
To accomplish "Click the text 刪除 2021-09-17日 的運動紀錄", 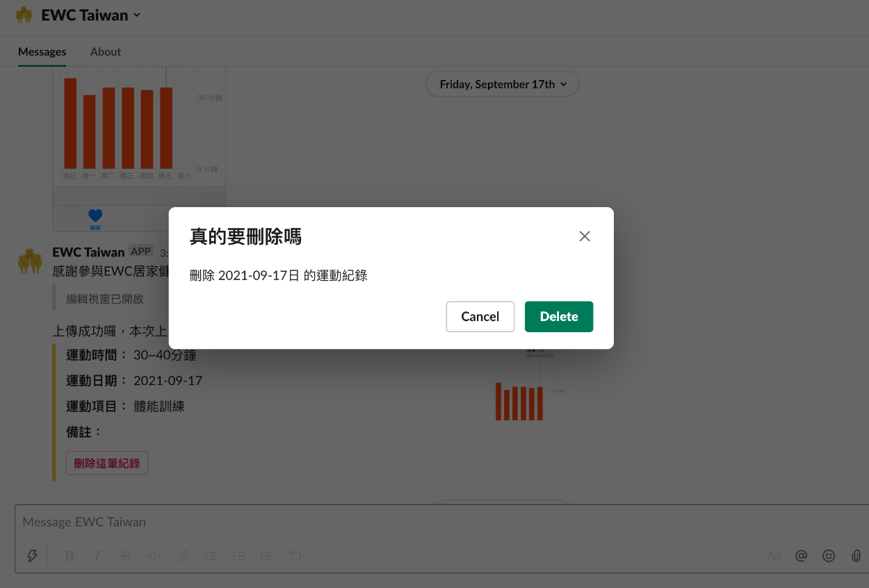I will [x=278, y=275].
